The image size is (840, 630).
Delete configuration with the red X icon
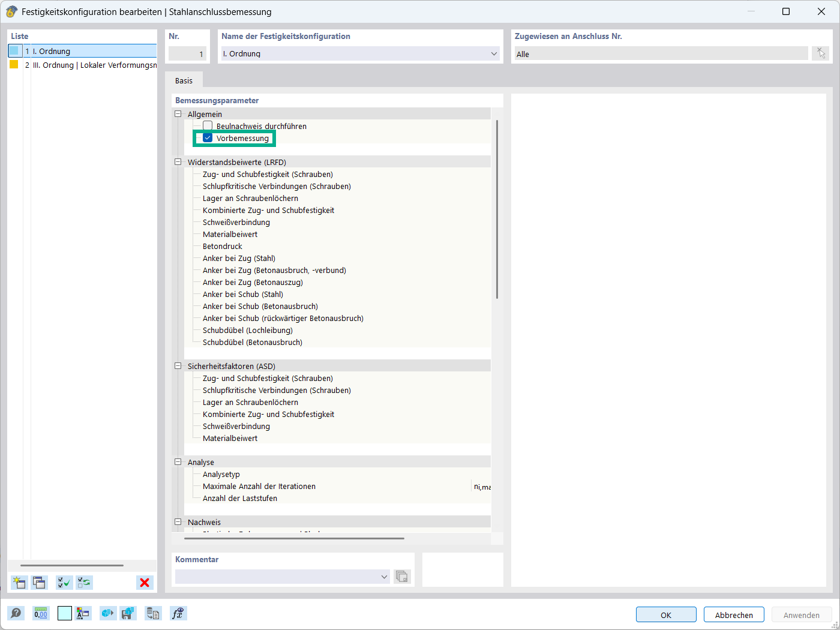pyautogui.click(x=145, y=583)
